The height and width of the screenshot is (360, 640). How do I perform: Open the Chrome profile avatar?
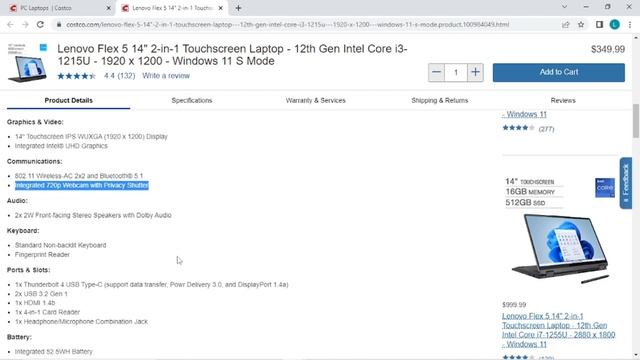615,24
